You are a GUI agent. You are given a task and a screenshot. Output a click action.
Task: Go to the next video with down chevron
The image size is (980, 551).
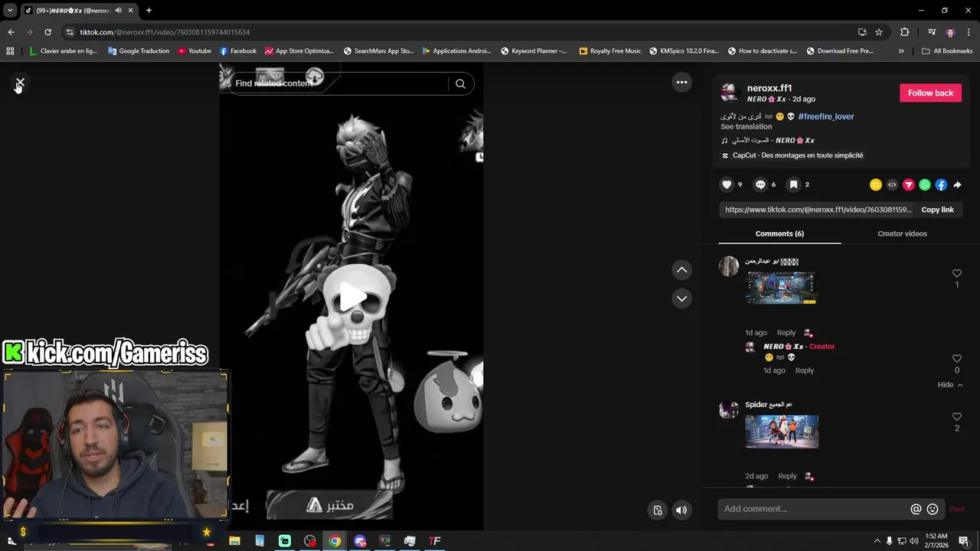coord(681,298)
